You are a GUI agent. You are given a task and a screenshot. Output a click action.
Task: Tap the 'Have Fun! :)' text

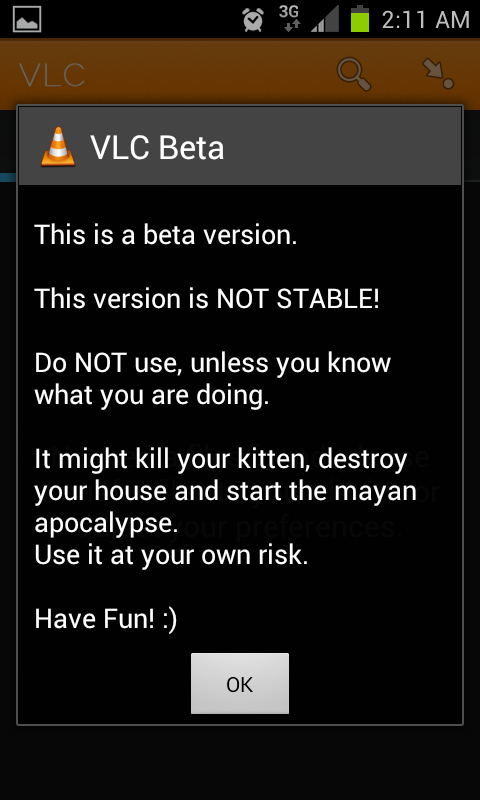click(106, 619)
